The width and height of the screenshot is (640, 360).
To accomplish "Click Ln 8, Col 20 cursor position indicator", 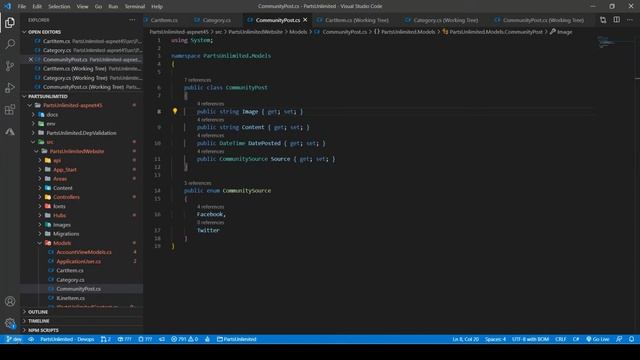I will (x=465, y=339).
